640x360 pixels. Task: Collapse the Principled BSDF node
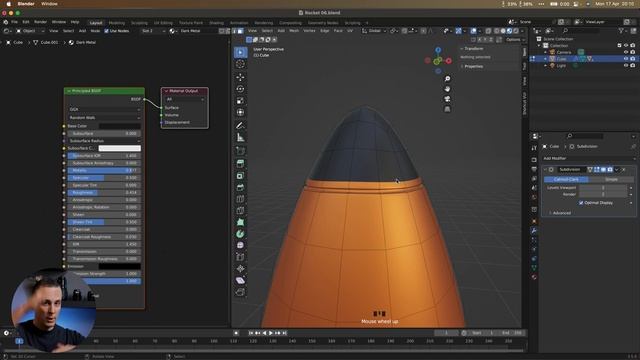(x=68, y=91)
